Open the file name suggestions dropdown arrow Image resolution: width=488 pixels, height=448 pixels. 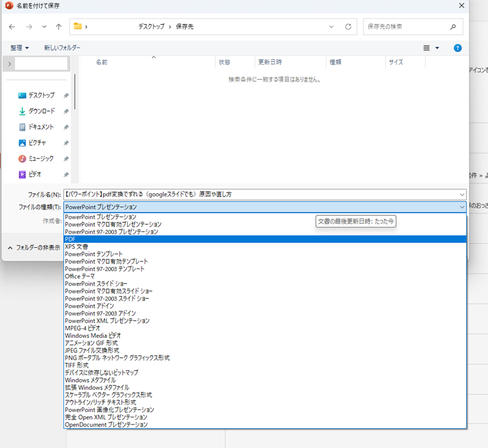pos(462,194)
